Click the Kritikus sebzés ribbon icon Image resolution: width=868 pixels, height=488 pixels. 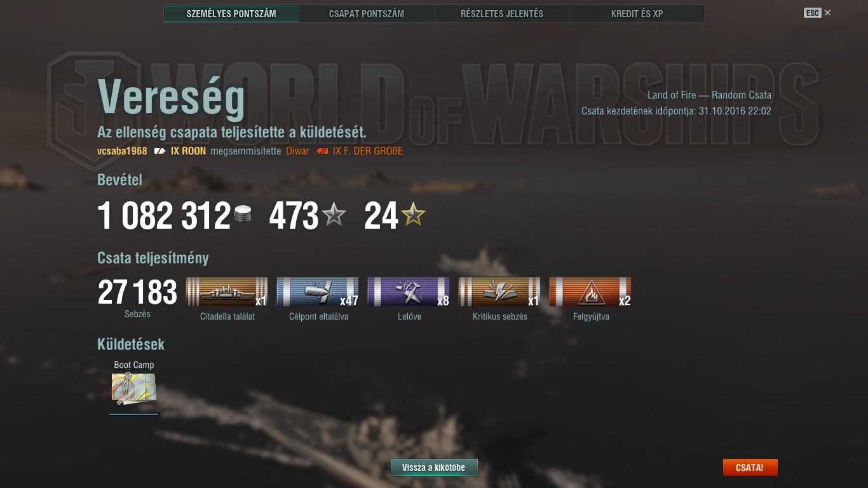pos(499,292)
